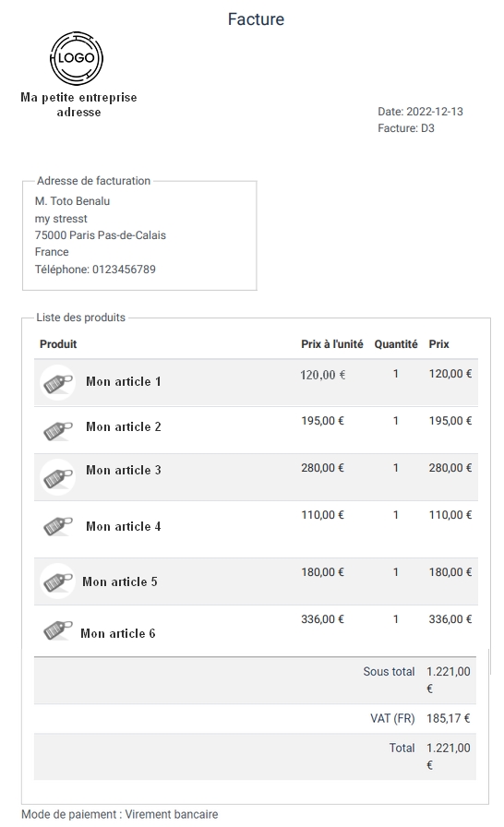This screenshot has height=827, width=504.
Task: Click the tag icon for Mon article 5
Action: [58, 581]
